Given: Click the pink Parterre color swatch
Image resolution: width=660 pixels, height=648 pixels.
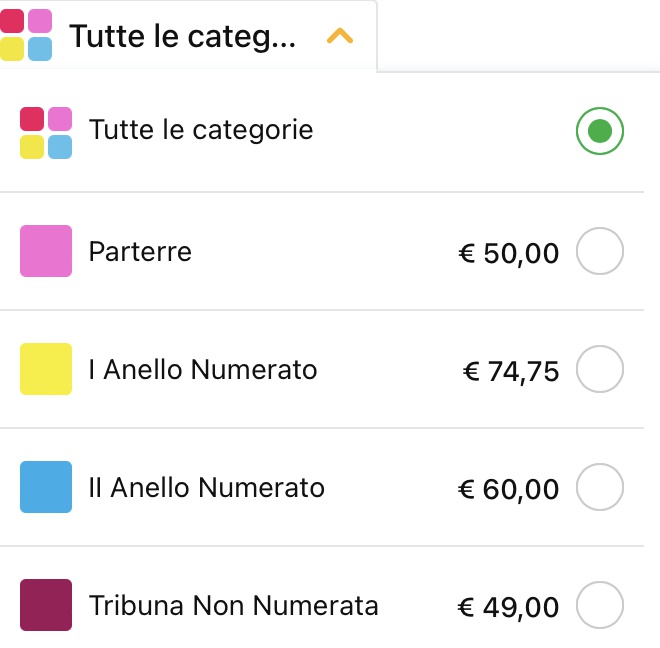Looking at the screenshot, I should (46, 251).
